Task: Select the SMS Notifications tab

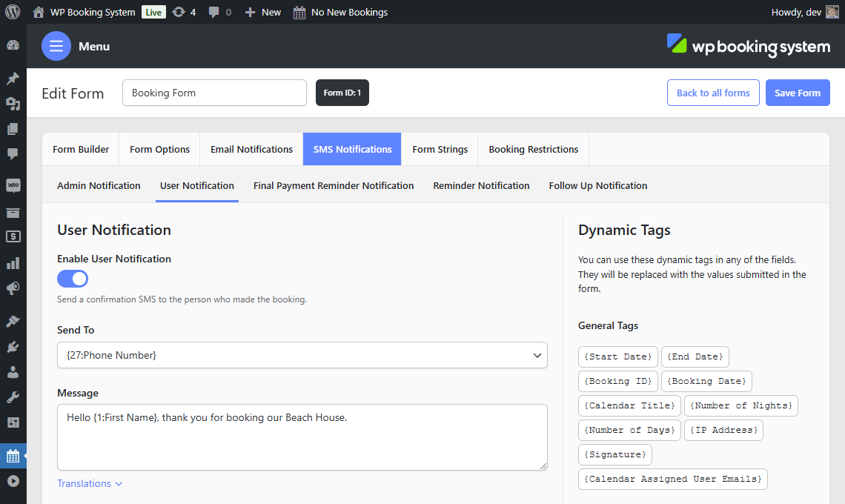Action: [352, 149]
